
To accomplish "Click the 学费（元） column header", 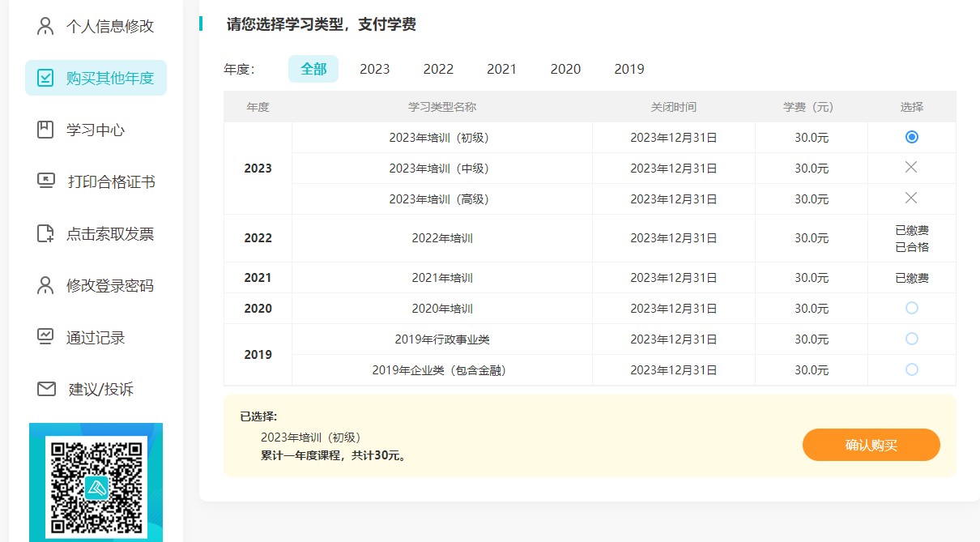I will pyautogui.click(x=811, y=107).
